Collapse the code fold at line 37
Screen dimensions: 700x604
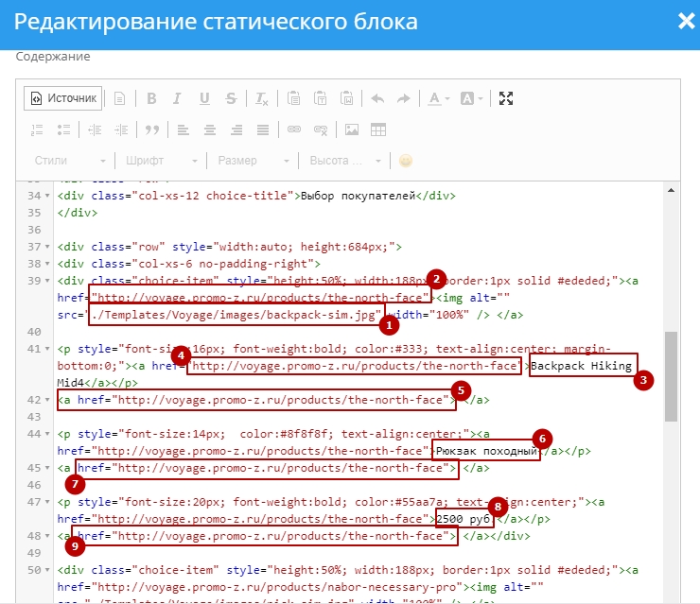coord(49,247)
